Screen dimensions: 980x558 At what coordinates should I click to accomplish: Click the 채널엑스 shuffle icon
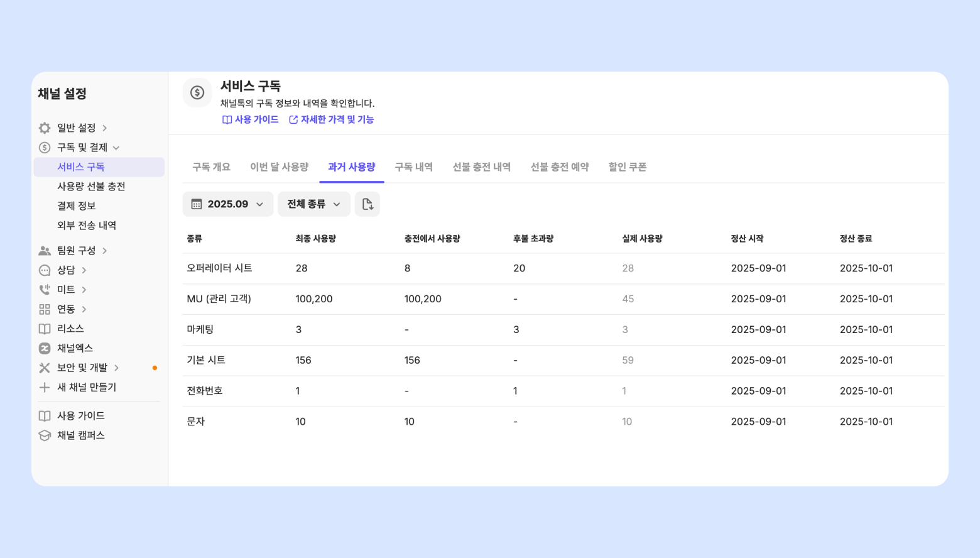[x=45, y=348]
